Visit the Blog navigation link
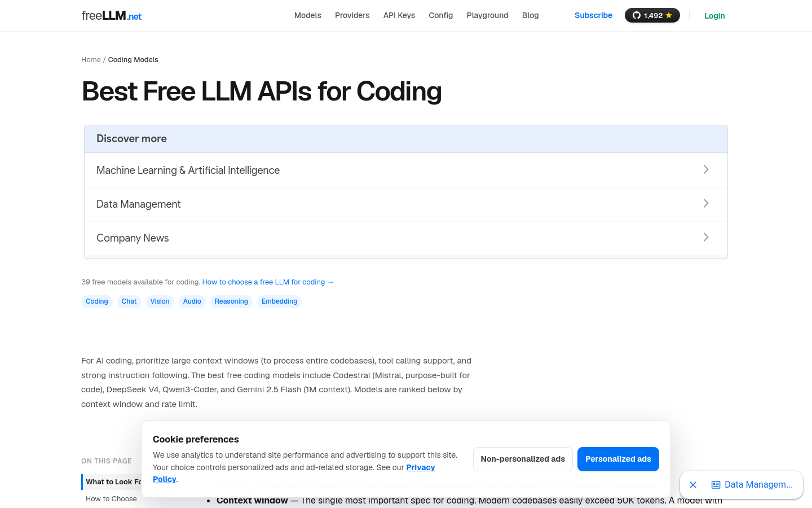 [531, 15]
